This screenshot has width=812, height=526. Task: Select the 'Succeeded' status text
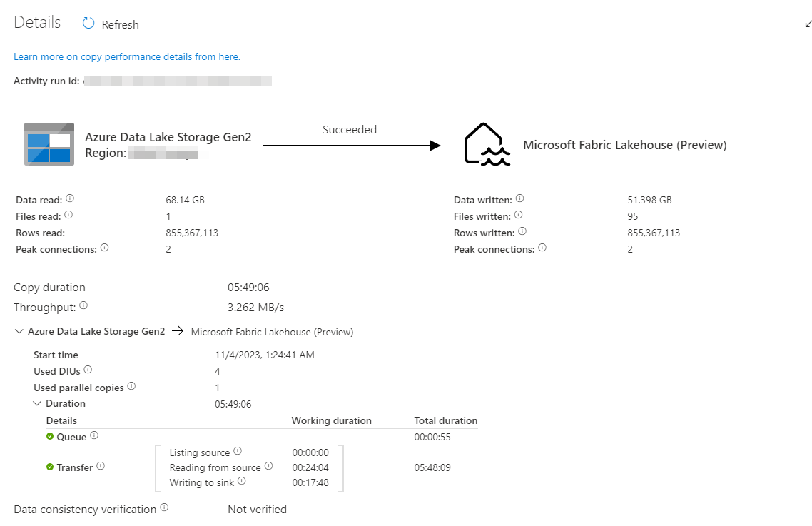click(350, 130)
